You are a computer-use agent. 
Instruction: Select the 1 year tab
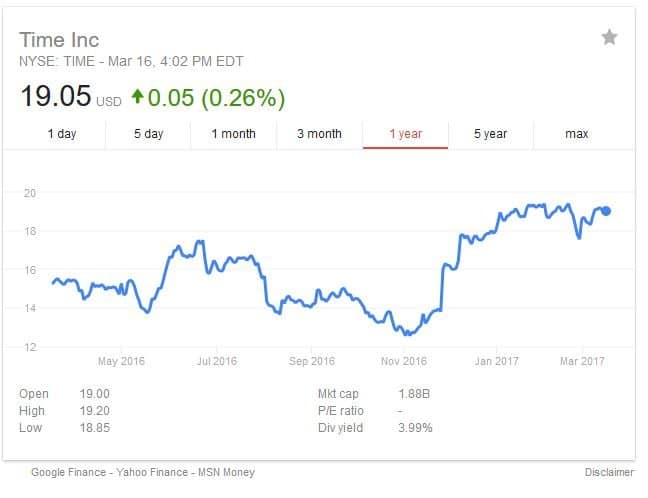coord(405,134)
